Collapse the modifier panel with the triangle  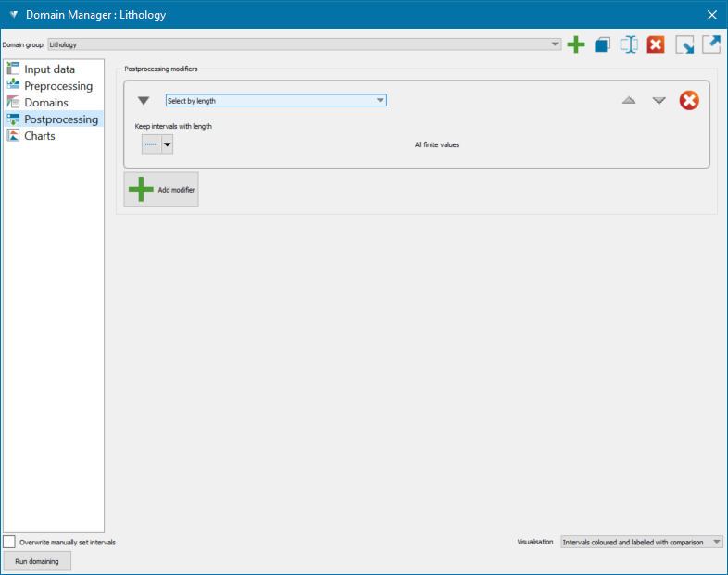click(144, 100)
